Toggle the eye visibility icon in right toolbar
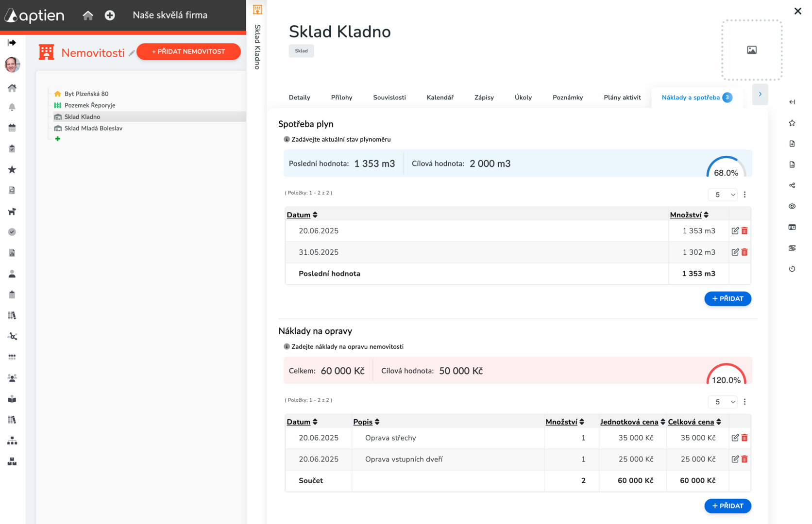This screenshot has width=812, height=524. point(792,206)
